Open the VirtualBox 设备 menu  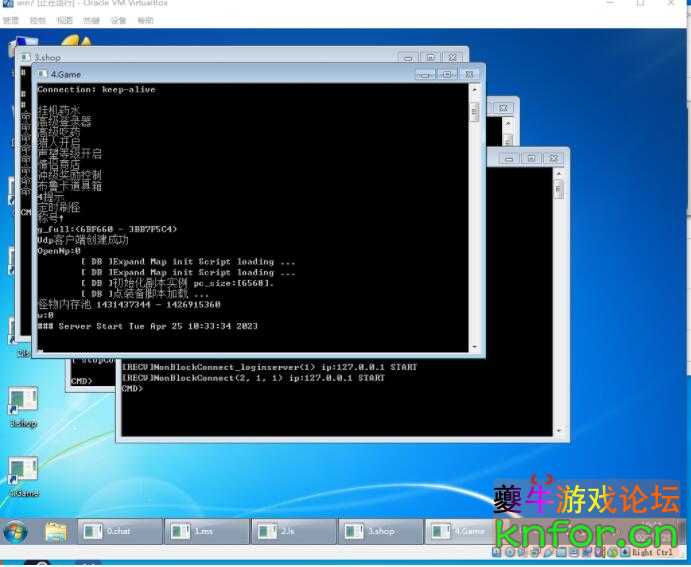coord(118,20)
